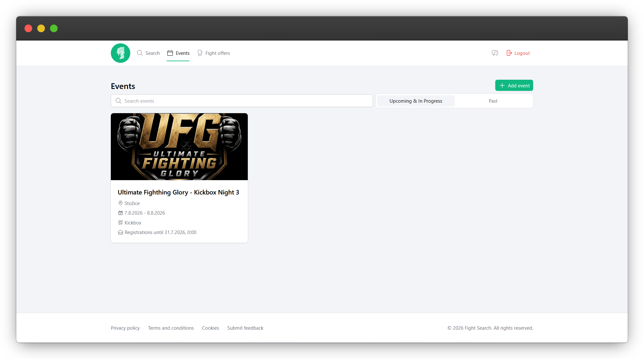Click the glove icon of Fight offers

200,53
